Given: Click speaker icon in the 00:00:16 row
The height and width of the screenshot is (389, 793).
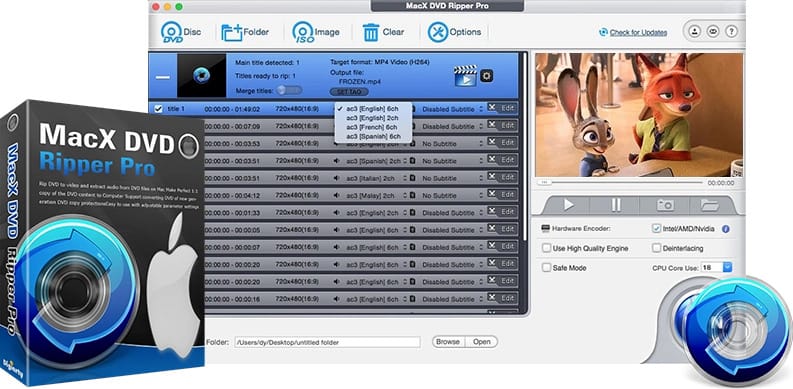Looking at the screenshot, I should (x=336, y=299).
